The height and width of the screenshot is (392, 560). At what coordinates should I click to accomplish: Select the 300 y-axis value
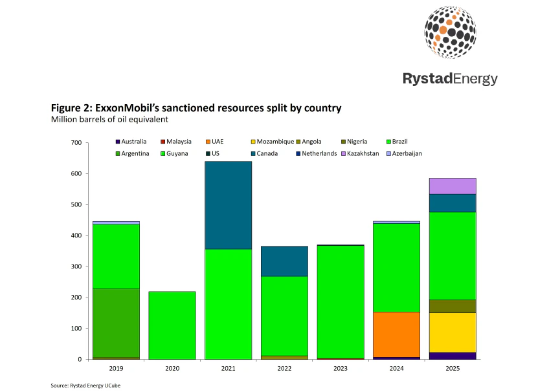[x=76, y=267]
